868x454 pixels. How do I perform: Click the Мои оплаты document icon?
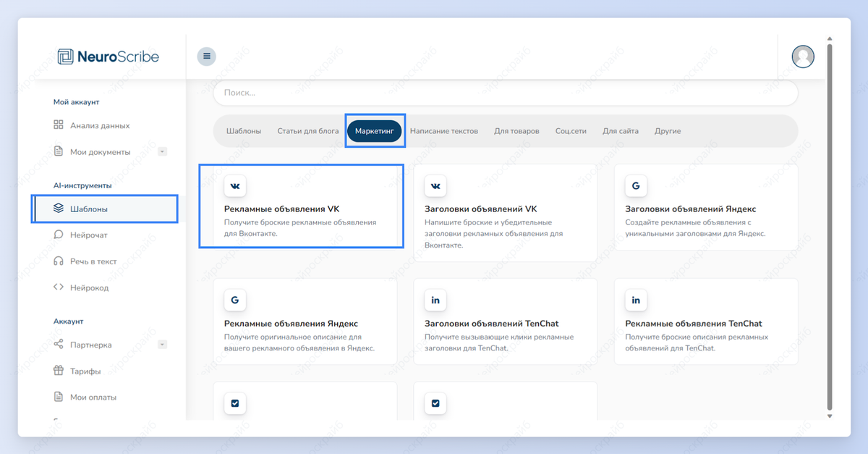pyautogui.click(x=59, y=397)
